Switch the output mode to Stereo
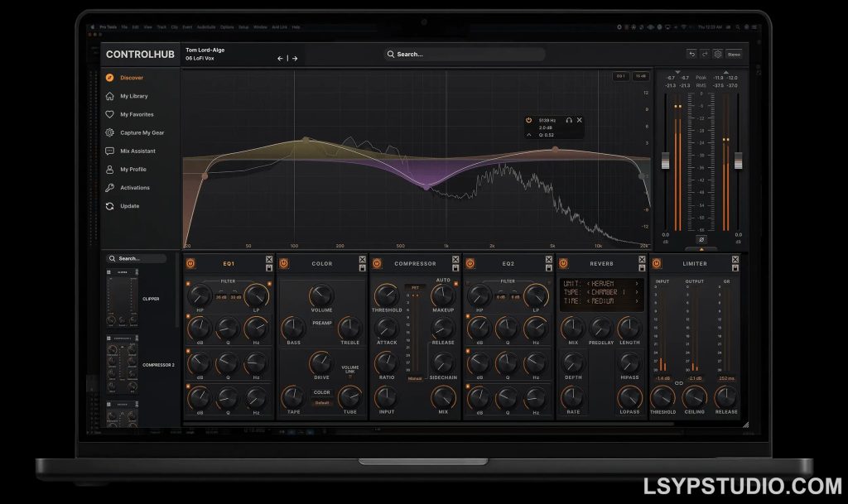Viewport: 848px width, 504px height. pyautogui.click(x=735, y=54)
